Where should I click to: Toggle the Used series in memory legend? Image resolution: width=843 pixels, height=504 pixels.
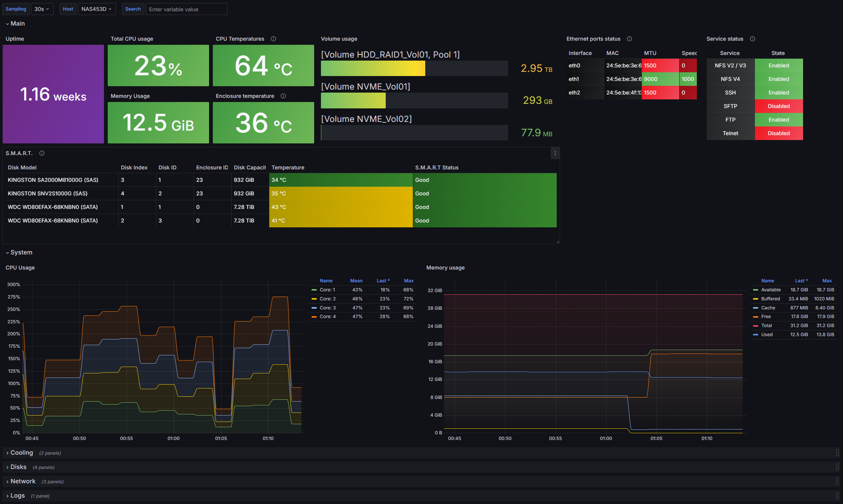point(767,335)
